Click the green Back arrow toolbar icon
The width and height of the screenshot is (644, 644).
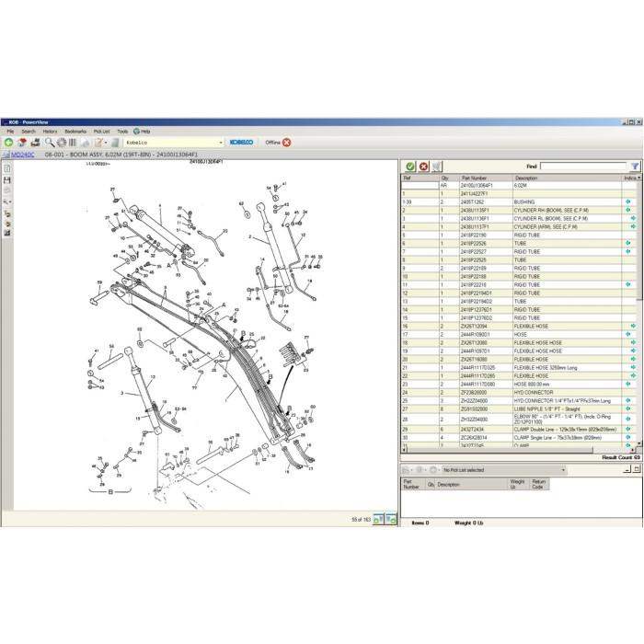point(8,143)
